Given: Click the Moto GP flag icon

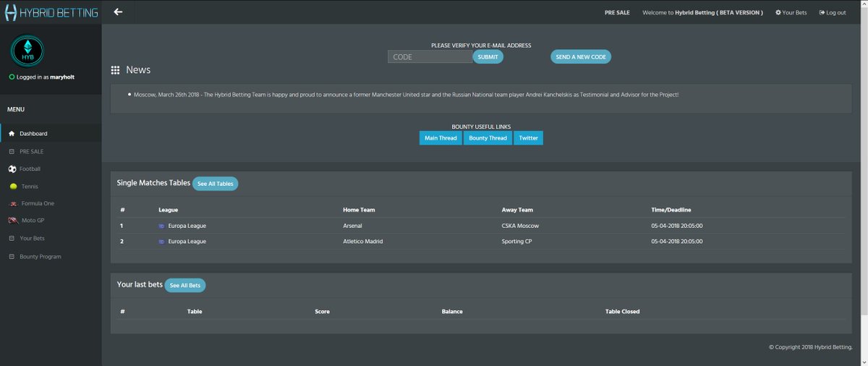Looking at the screenshot, I should [13, 220].
